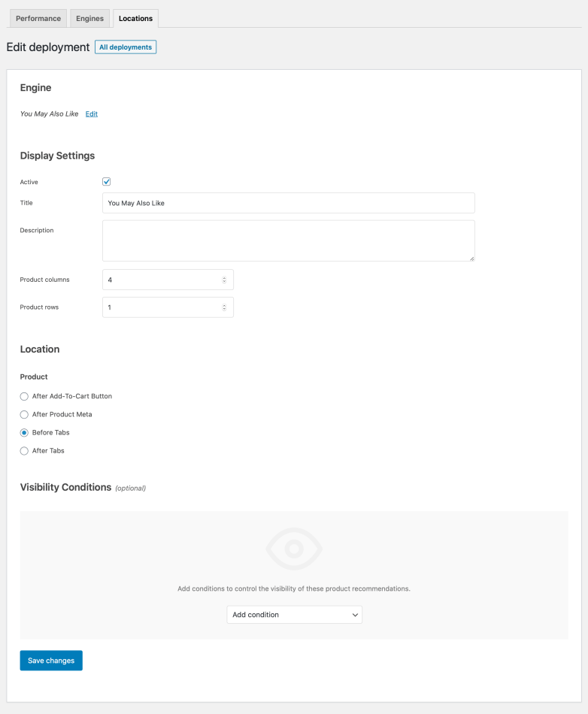Screen dimensions: 588x714
Task: Go to All deployments
Action: click(126, 47)
